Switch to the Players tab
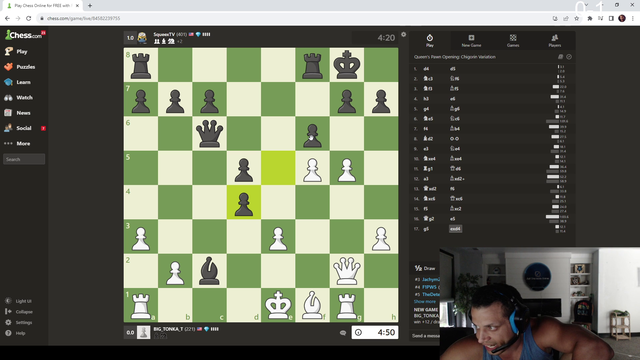Screen dimensions: 640x360 pyautogui.click(x=555, y=41)
